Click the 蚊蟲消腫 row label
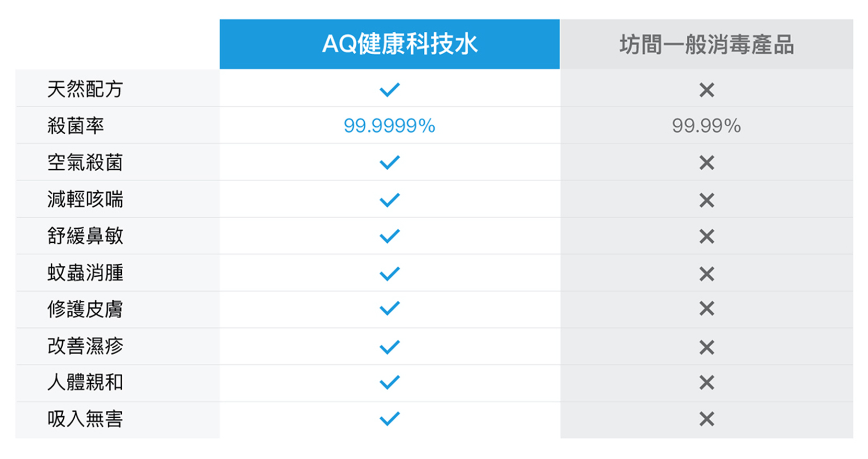Screen dimensions: 868x459 tap(85, 273)
